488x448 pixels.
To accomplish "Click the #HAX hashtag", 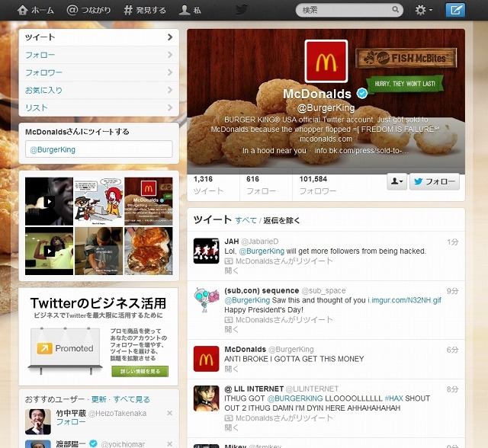I will tap(393, 398).
